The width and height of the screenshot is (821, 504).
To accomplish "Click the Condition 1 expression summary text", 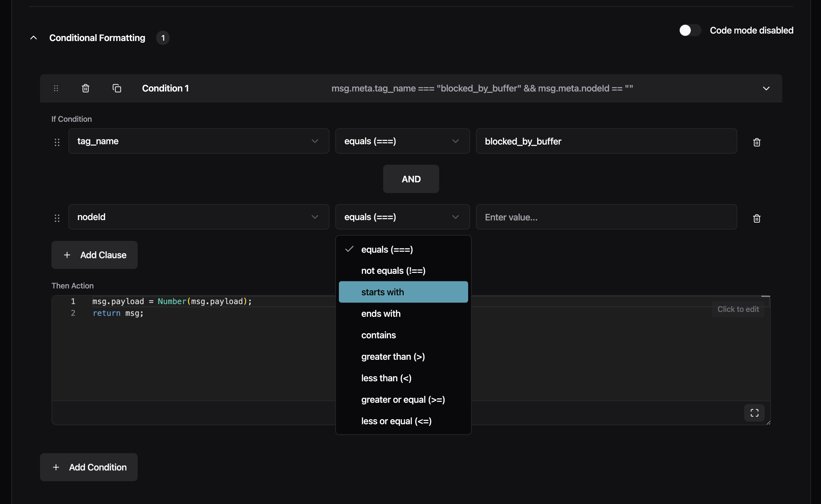I will (x=482, y=88).
